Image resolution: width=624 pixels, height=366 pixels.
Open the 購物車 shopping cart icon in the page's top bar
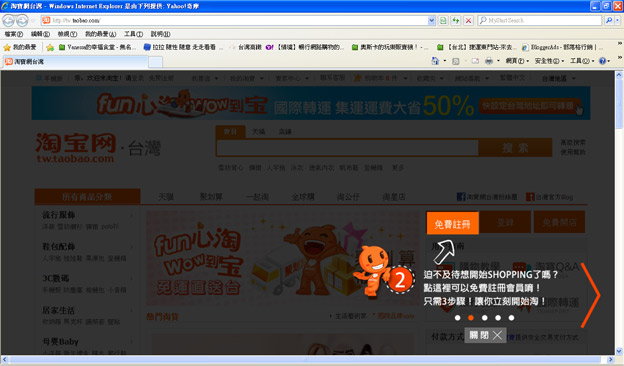click(x=358, y=78)
